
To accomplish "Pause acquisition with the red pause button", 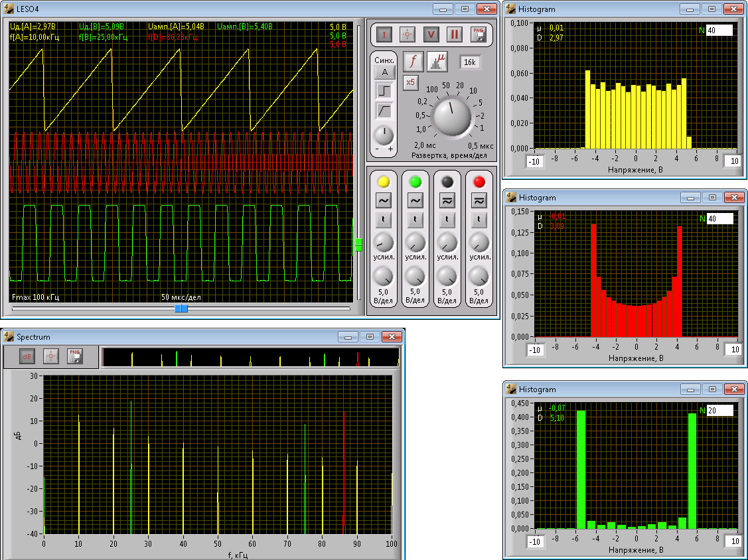I will pyautogui.click(x=454, y=35).
